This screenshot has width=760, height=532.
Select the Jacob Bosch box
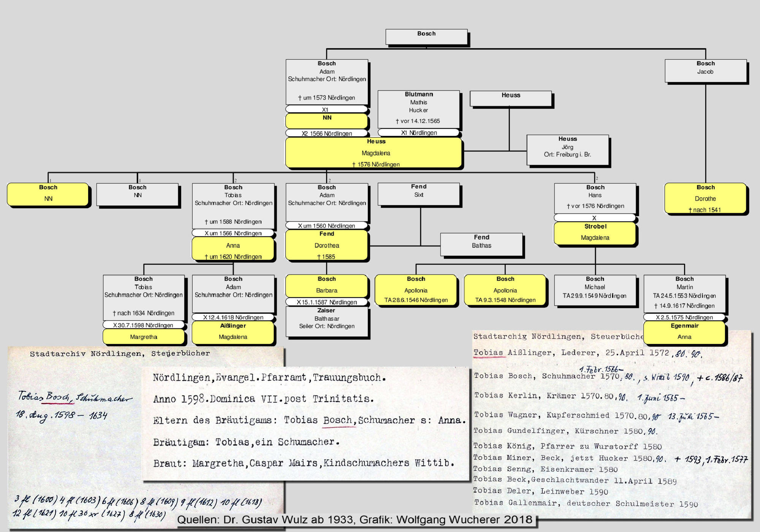705,71
